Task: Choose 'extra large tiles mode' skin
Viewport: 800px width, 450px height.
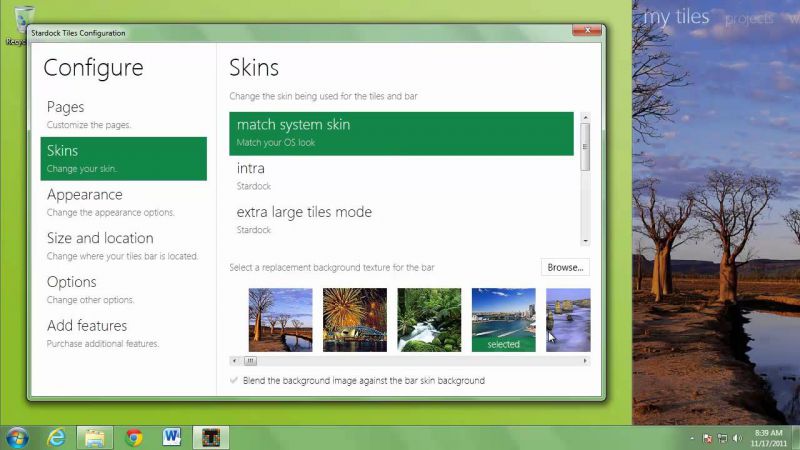Action: point(401,220)
